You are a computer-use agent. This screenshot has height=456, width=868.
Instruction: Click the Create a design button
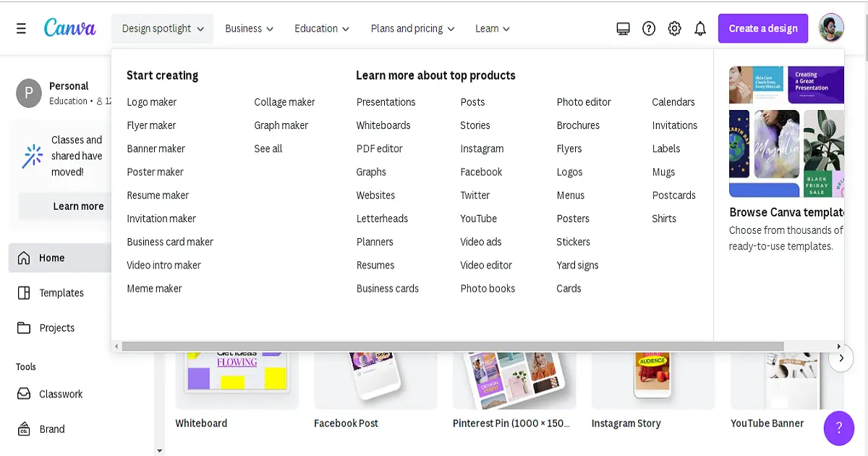click(x=763, y=28)
